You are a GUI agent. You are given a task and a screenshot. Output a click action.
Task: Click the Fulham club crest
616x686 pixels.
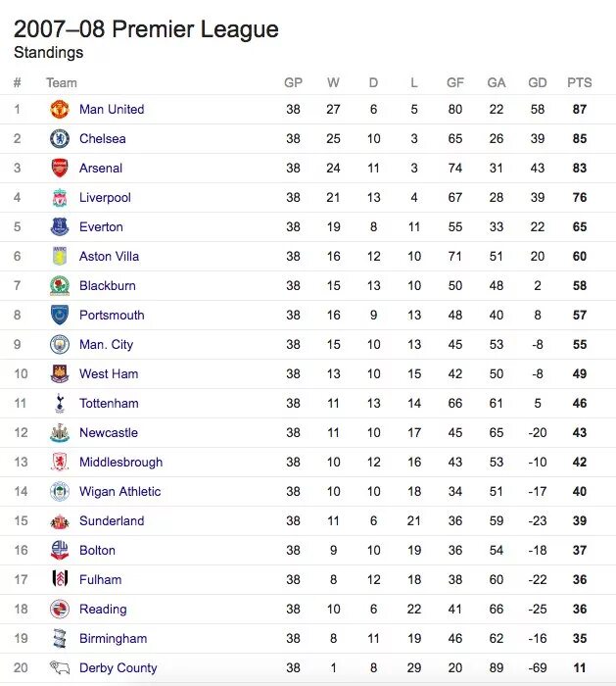pos(60,579)
